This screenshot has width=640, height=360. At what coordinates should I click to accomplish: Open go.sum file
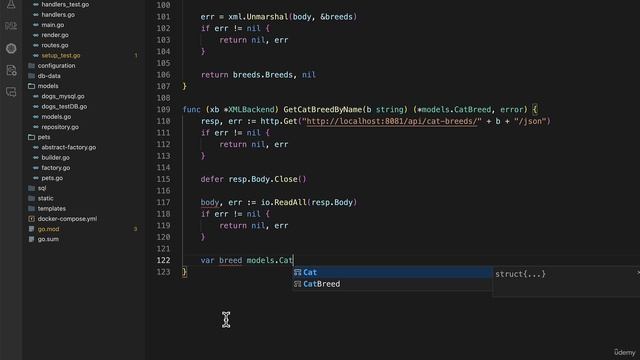[x=48, y=239]
